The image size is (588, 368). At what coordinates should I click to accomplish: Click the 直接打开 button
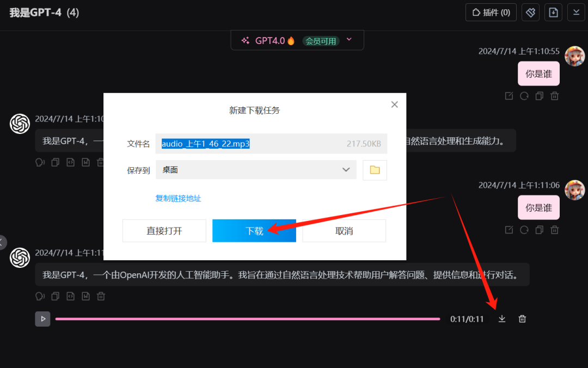coord(164,231)
